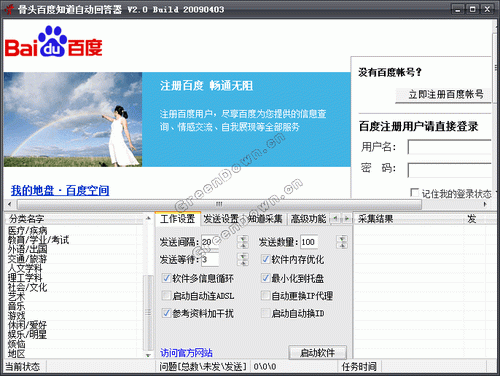Adjust the 发送等待 spinner arrows

coord(243,259)
